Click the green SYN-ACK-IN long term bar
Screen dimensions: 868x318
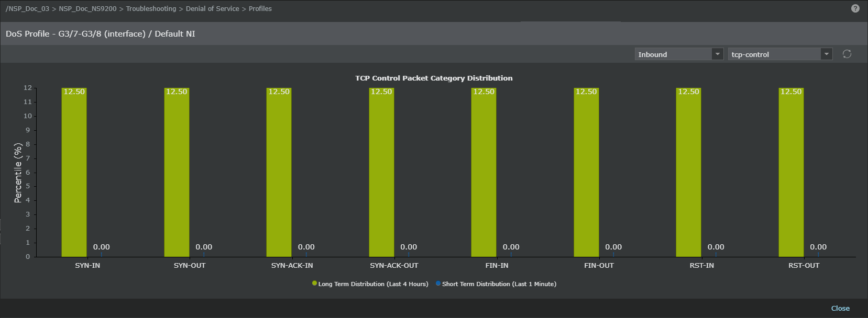279,172
